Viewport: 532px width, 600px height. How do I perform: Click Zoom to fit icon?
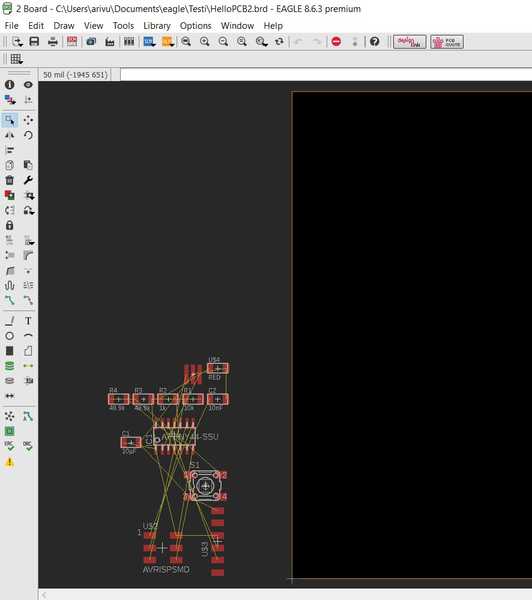[x=186, y=41]
